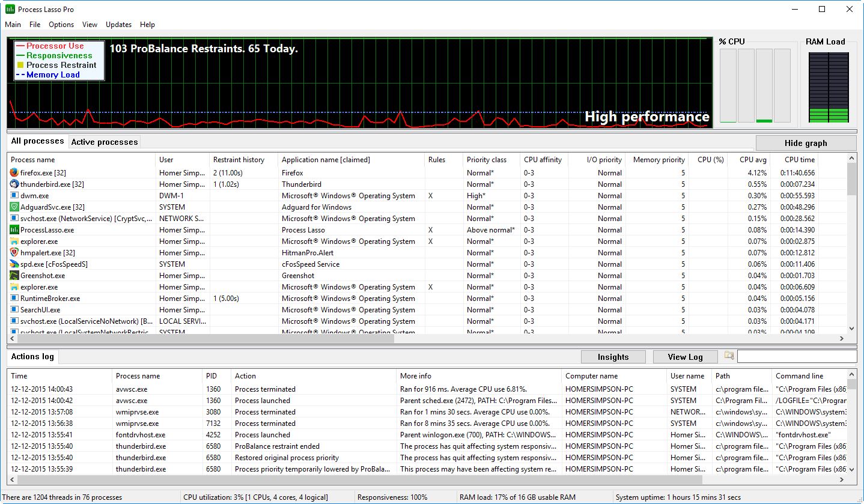Viewport: 864px width, 504px height.
Task: Click the actions log search field
Action: tap(796, 356)
